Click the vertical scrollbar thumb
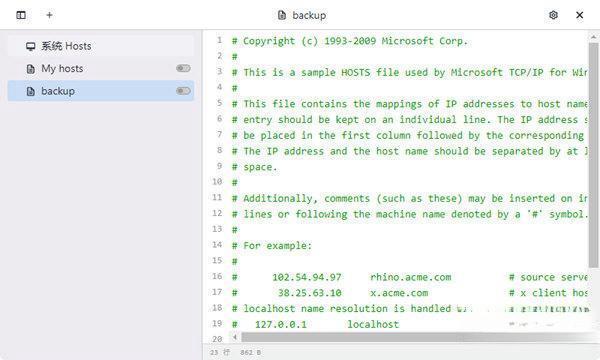Viewport: 600px width, 360px height. pos(593,155)
